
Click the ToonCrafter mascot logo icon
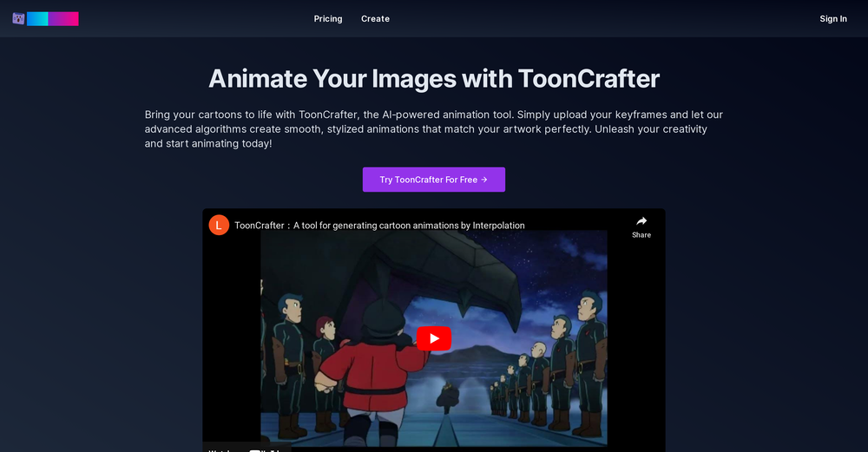coord(18,18)
